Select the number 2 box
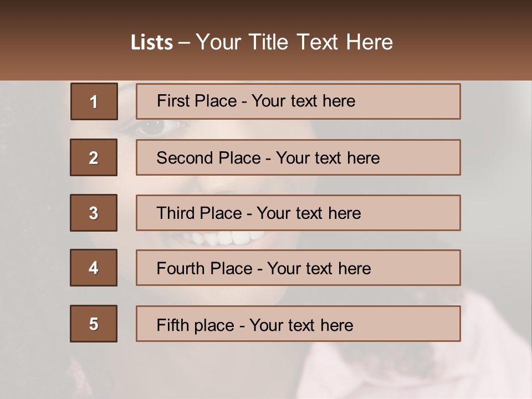Image resolution: width=532 pixels, height=399 pixels. (94, 157)
